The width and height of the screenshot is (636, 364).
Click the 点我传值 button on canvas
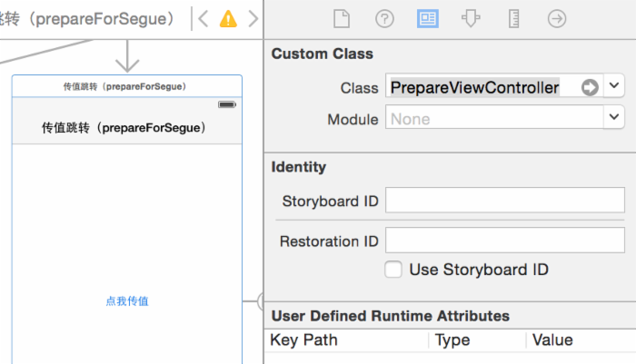pyautogui.click(x=127, y=300)
